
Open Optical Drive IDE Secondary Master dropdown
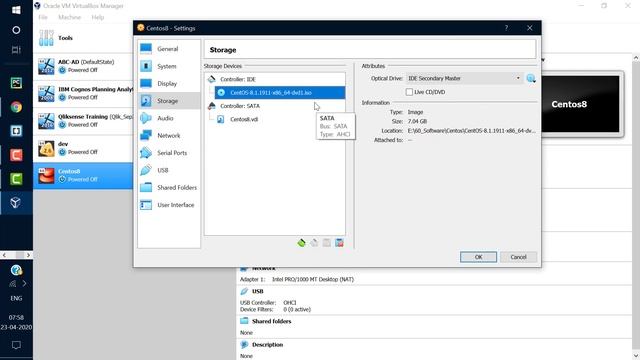(x=464, y=78)
